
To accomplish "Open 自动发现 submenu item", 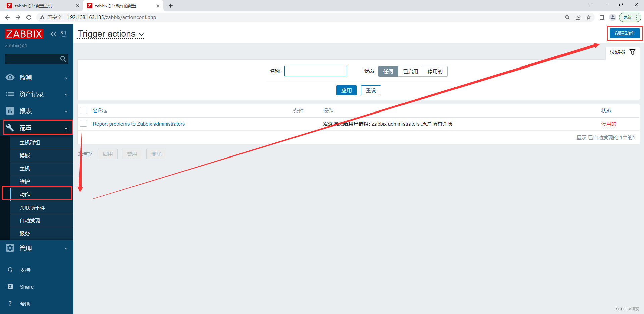I will 42,220.
